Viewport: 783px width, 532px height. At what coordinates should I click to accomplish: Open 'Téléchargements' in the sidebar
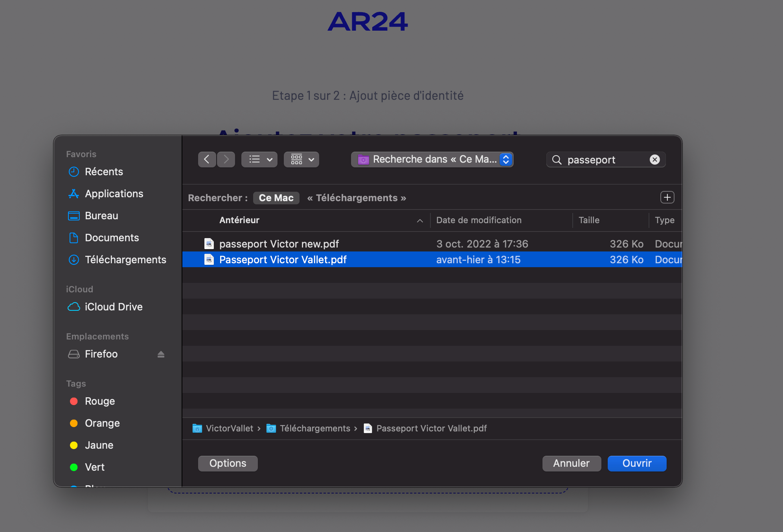(125, 260)
